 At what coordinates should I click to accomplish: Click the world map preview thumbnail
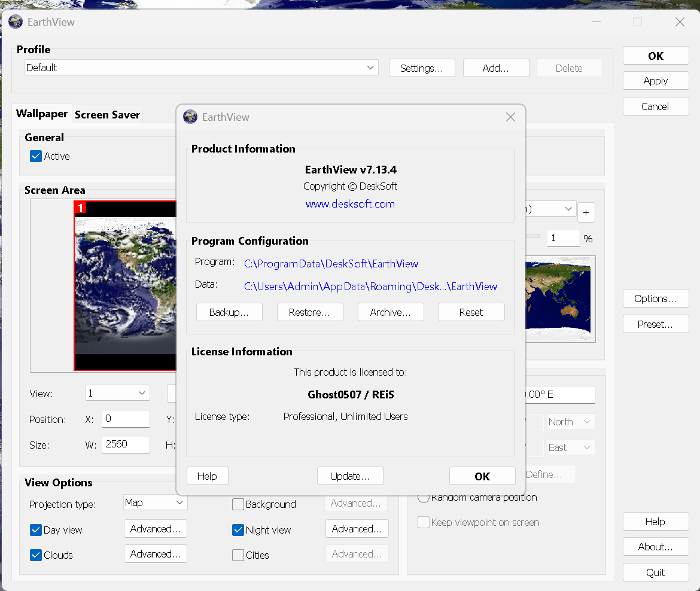tap(560, 298)
